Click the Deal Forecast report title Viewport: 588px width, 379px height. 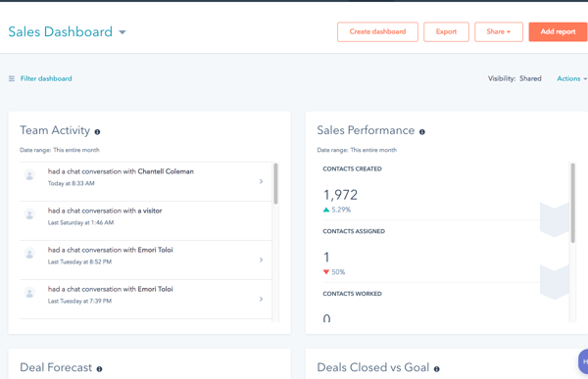click(56, 367)
